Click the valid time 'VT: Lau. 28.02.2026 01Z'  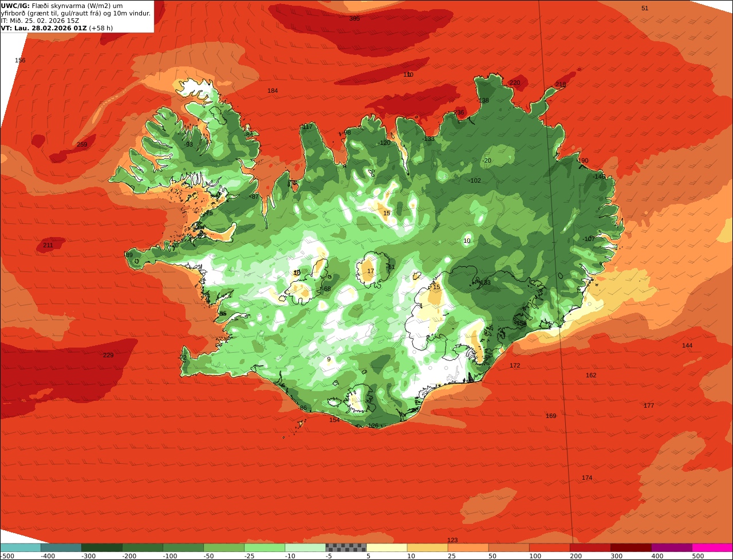44,28
